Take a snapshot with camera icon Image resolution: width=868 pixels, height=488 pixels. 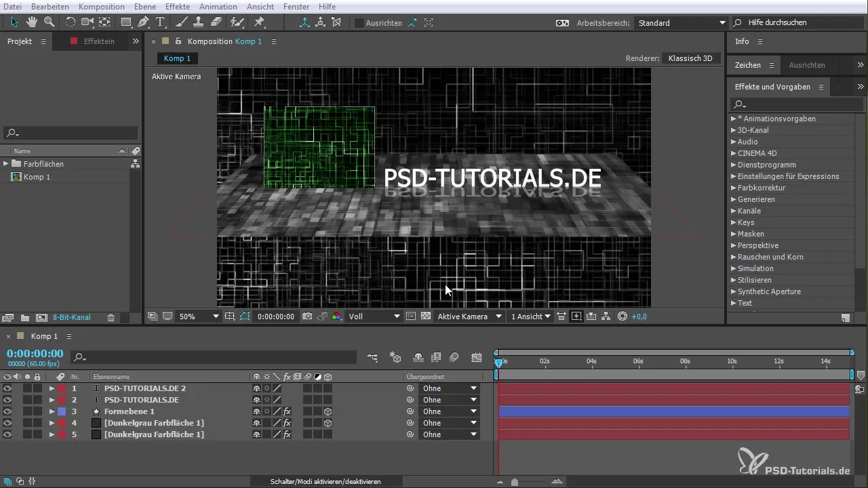click(307, 317)
